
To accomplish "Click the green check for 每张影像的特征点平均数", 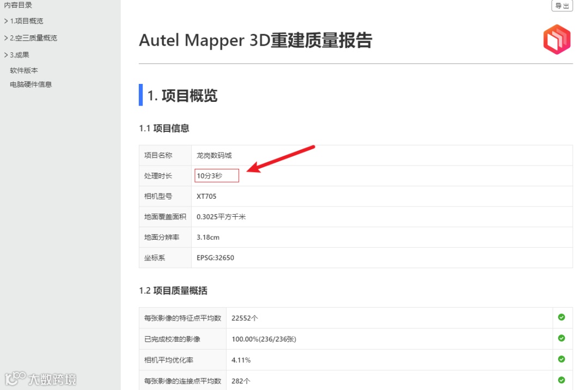I will click(561, 317).
